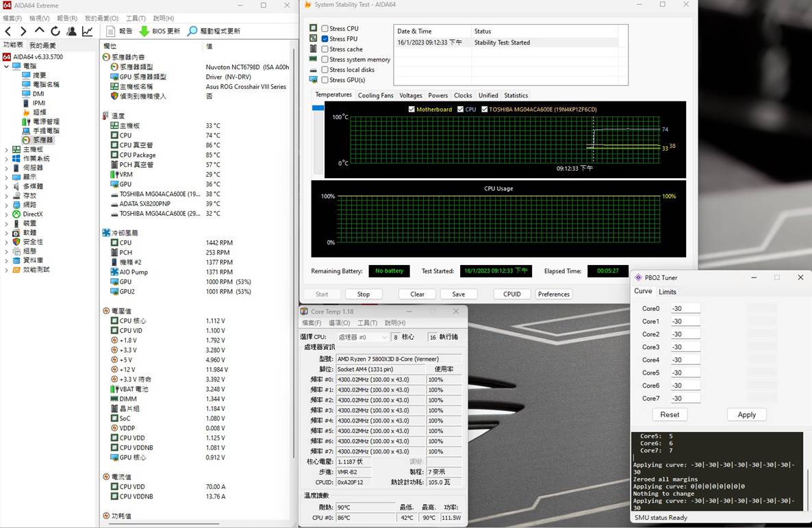This screenshot has height=528, width=812.
Task: Toggle TOSHIBA MG04ACA600E graph checkbox
Action: click(484, 110)
